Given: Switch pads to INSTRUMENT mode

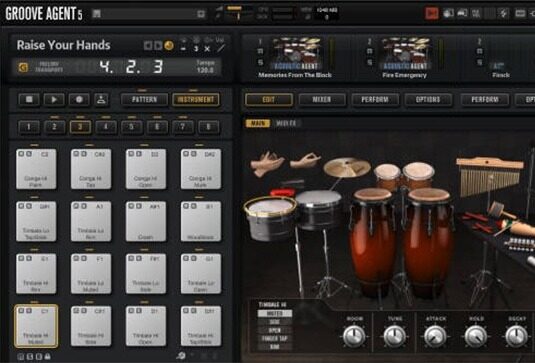Looking at the screenshot, I should click(196, 100).
